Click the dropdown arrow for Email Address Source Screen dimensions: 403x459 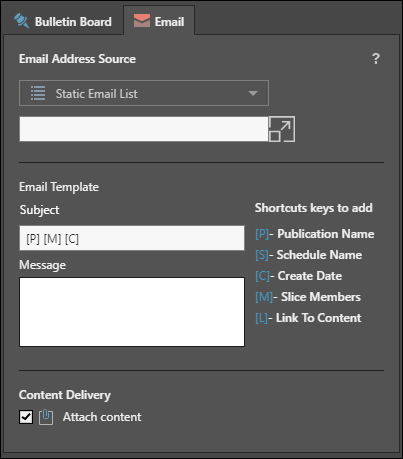tap(253, 93)
